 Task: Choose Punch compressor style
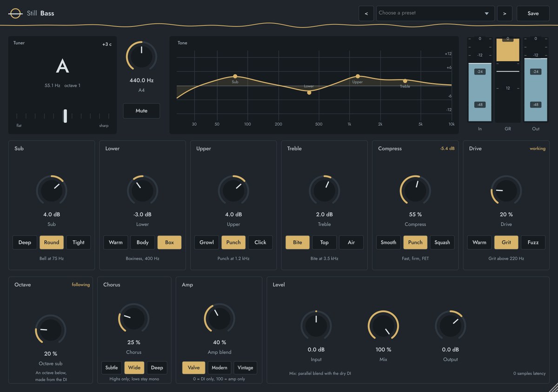[x=415, y=242]
